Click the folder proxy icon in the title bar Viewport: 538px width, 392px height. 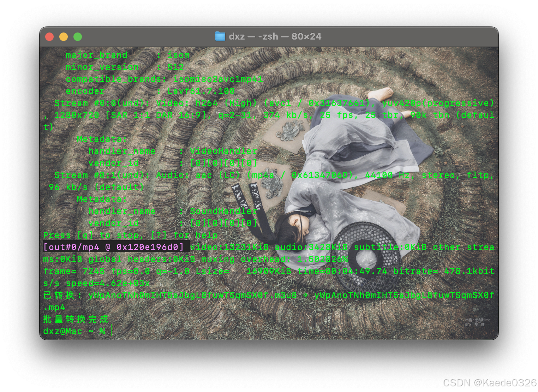click(220, 36)
